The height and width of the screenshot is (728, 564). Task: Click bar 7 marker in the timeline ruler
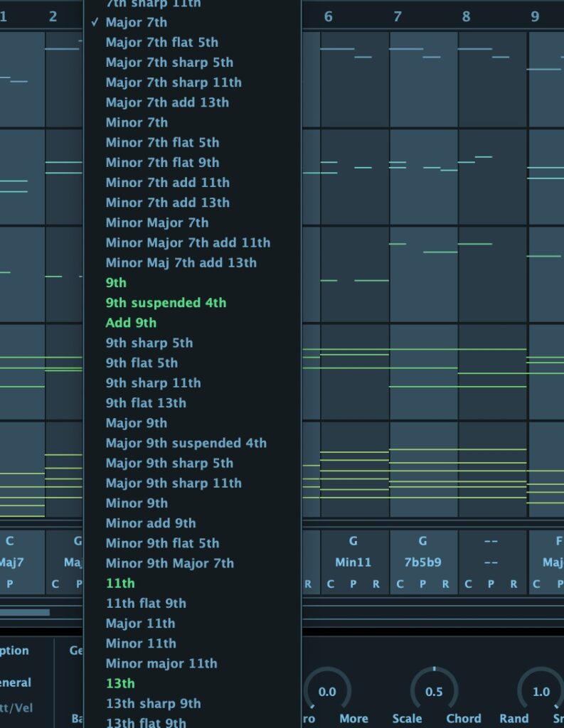click(397, 16)
